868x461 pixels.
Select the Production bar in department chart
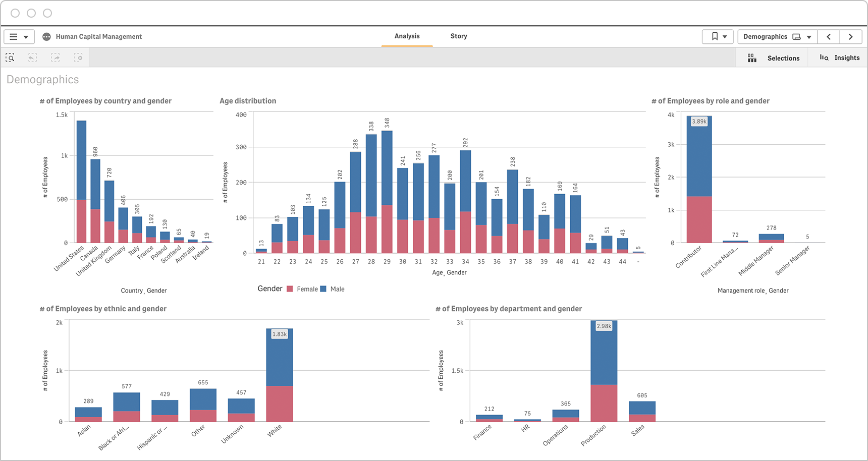pyautogui.click(x=604, y=371)
